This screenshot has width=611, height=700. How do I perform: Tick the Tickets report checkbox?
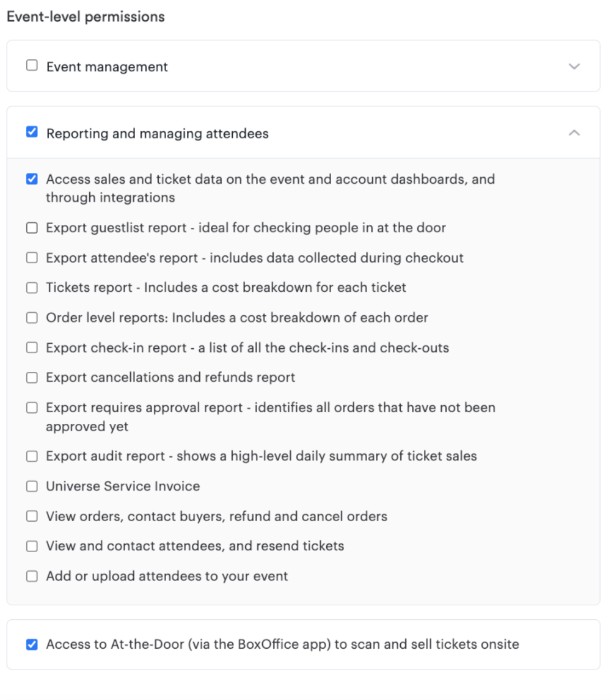(x=32, y=288)
